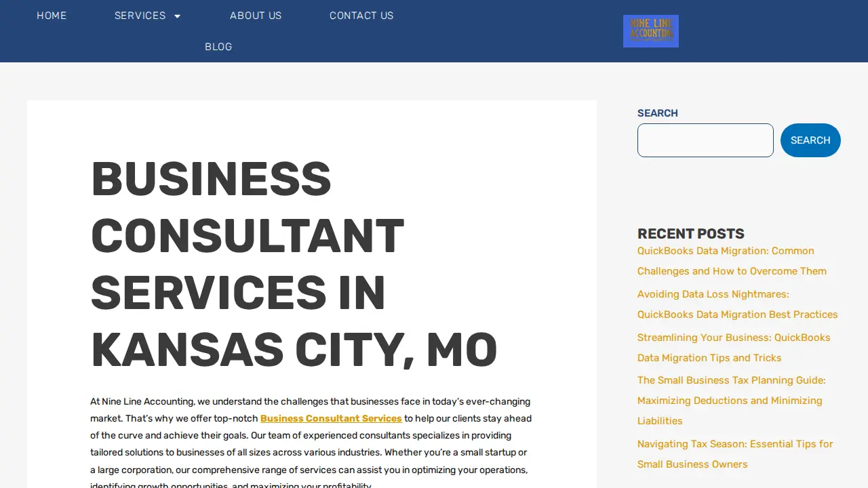This screenshot has height=488, width=868.
Task: Open post Avoiding Data Loss Nightmares
Action: (738, 304)
